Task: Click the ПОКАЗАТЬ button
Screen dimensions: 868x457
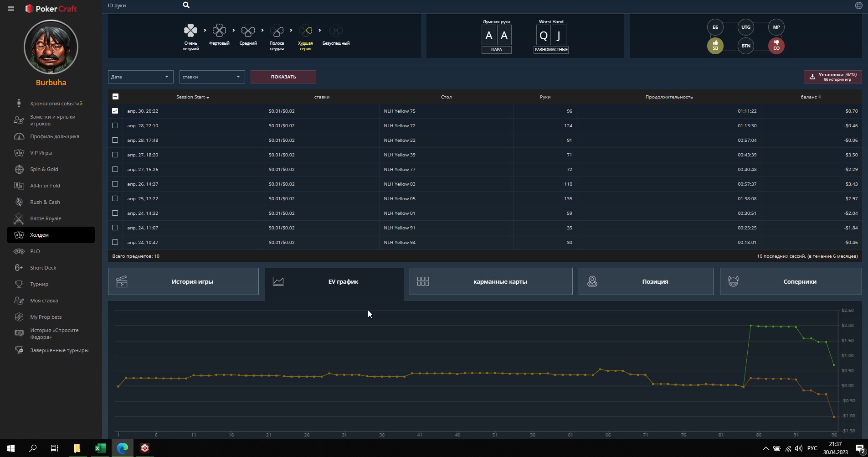Action: pos(283,77)
